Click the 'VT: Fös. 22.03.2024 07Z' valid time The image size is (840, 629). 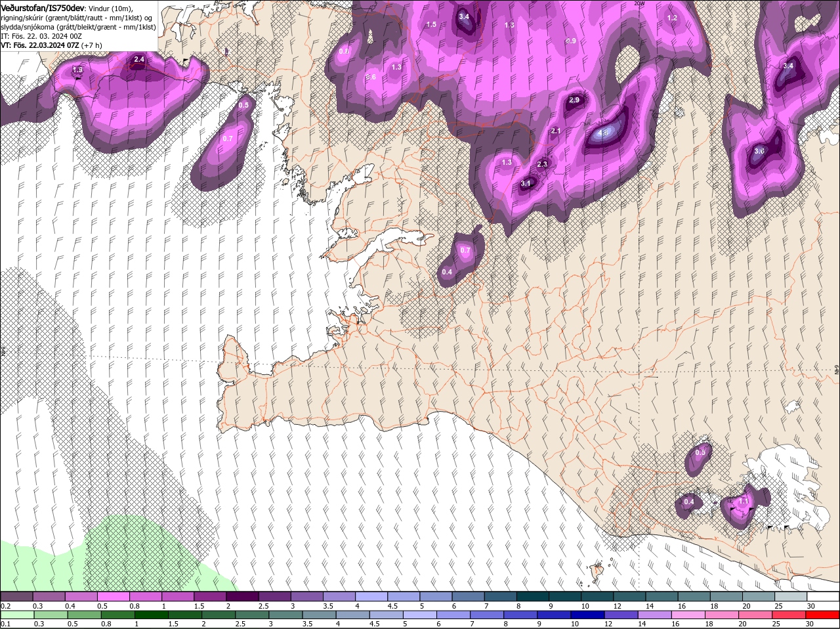coord(40,45)
